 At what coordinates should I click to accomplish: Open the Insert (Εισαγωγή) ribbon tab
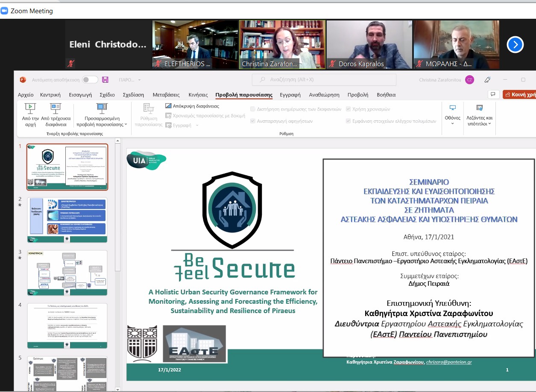(81, 95)
